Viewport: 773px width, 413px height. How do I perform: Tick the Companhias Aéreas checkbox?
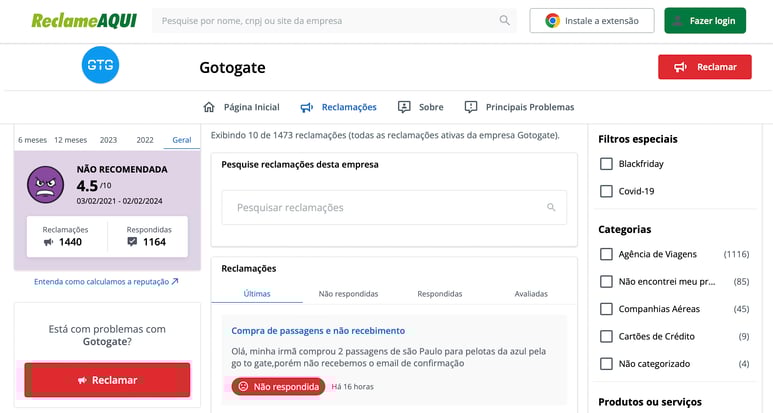(606, 309)
